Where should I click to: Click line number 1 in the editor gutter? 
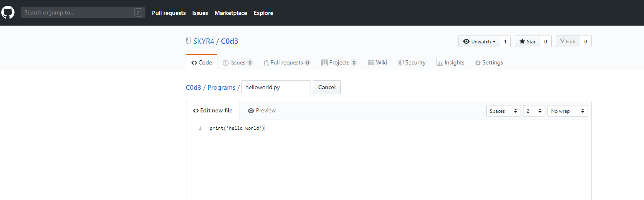click(x=200, y=128)
